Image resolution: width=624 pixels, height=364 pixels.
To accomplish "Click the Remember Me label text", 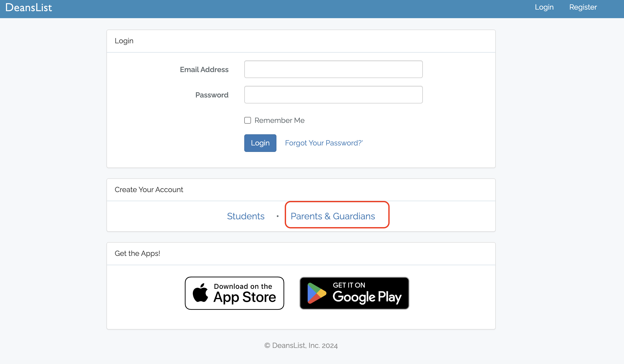I will (x=279, y=120).
